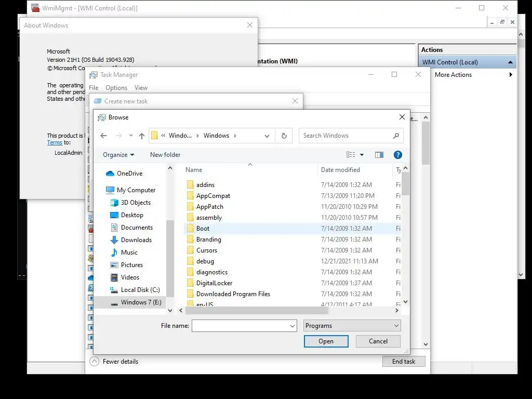Sort by the Name column header

pyautogui.click(x=194, y=170)
